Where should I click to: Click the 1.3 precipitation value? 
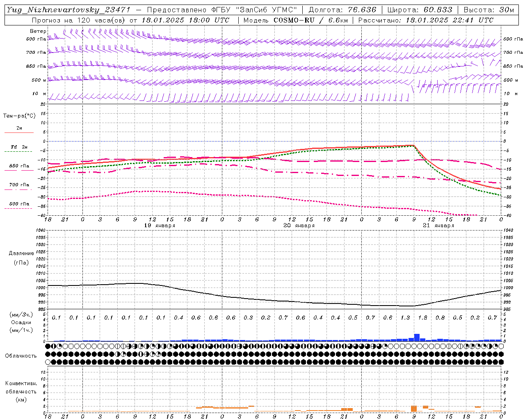[x=405, y=317]
